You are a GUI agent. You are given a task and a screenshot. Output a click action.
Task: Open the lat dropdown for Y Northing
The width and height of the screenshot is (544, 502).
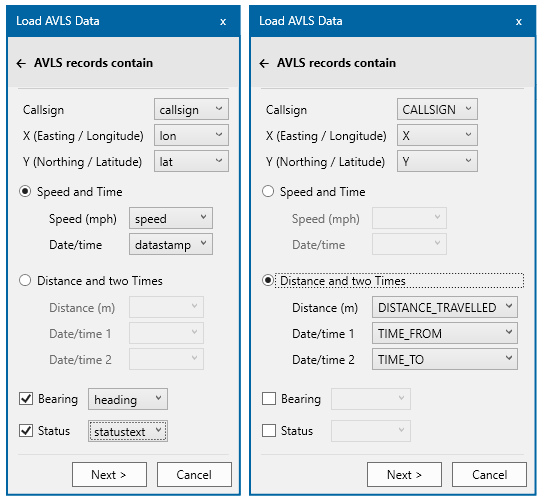191,161
